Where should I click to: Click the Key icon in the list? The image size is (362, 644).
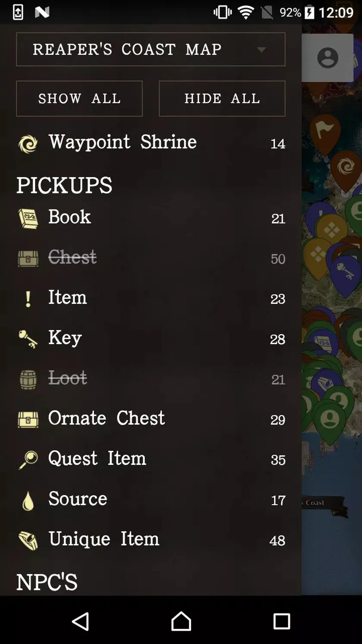pyautogui.click(x=28, y=339)
